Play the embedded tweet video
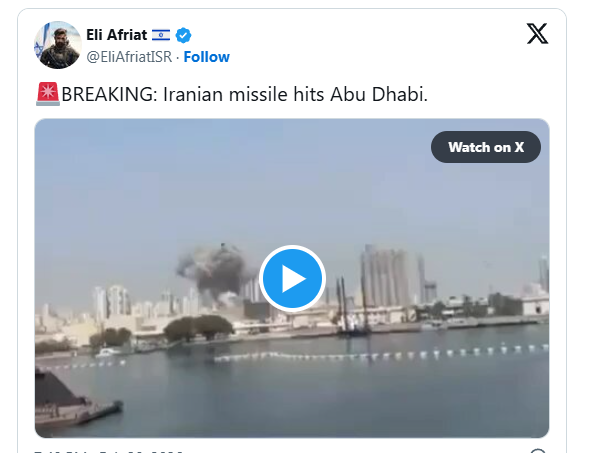 292,279
